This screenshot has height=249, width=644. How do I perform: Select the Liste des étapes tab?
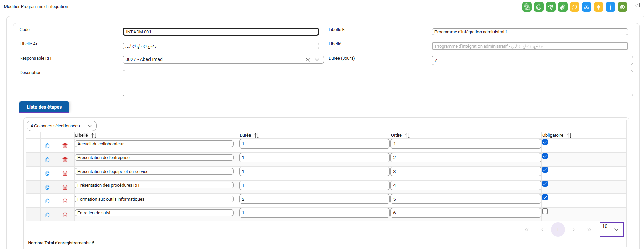click(x=44, y=107)
